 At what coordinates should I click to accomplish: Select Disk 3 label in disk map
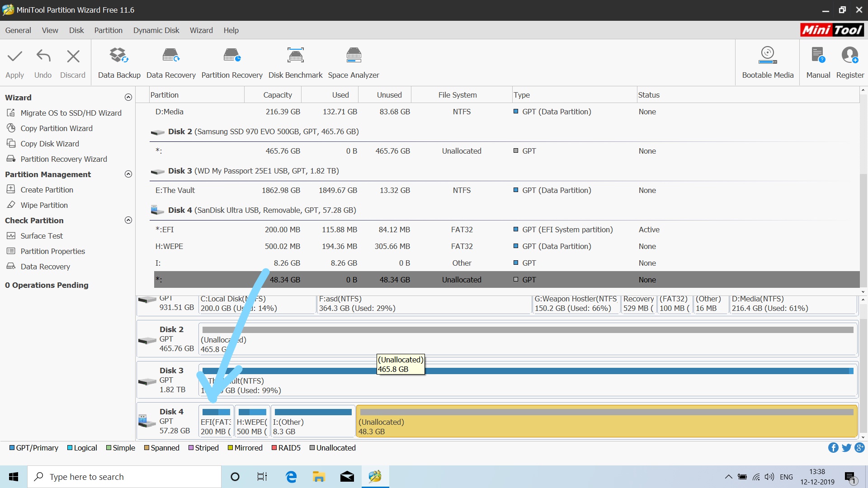171,371
